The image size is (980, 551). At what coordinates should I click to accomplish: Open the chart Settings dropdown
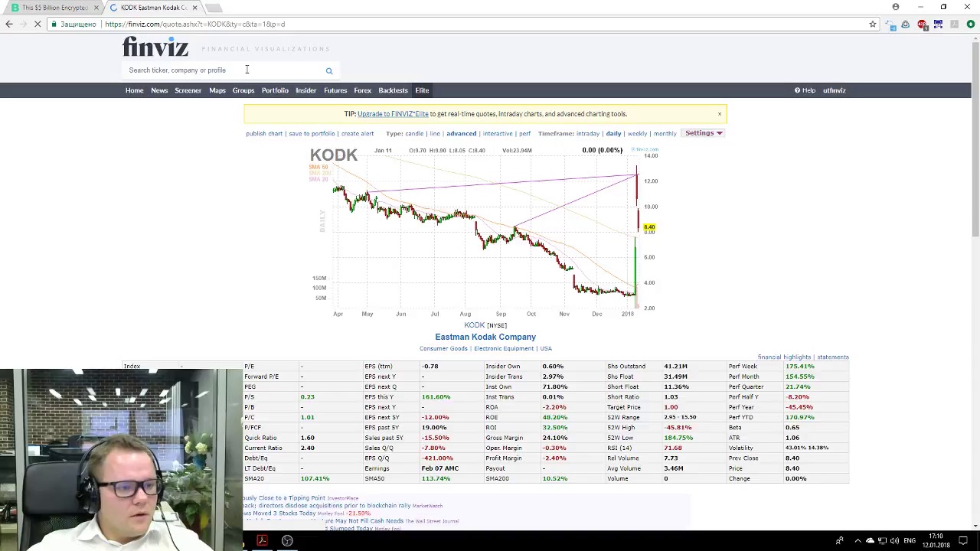click(x=704, y=133)
